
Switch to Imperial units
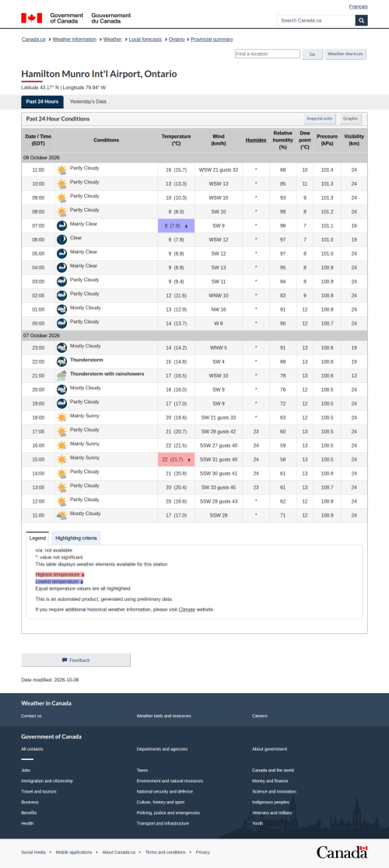[320, 118]
